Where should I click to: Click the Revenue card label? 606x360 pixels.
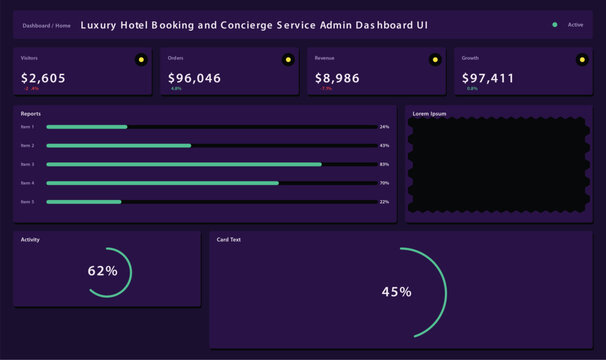coord(324,58)
